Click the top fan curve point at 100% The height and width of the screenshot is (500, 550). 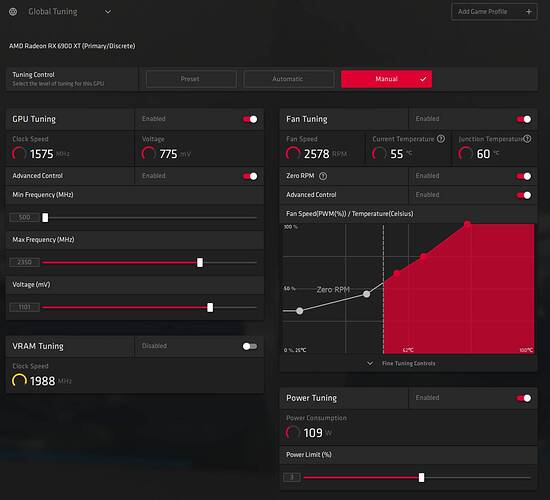467,224
